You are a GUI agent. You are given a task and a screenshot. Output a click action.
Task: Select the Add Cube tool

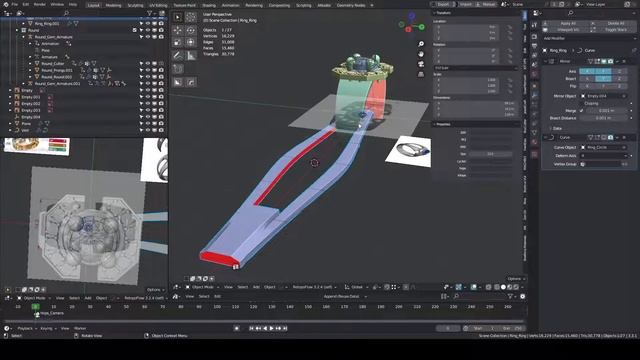(178, 69)
